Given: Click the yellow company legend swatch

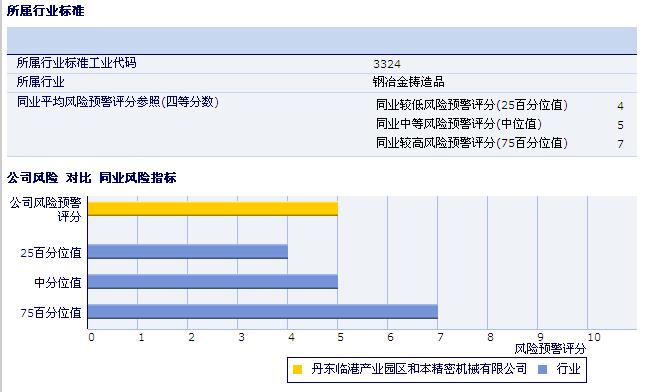Looking at the screenshot, I should coord(297,369).
